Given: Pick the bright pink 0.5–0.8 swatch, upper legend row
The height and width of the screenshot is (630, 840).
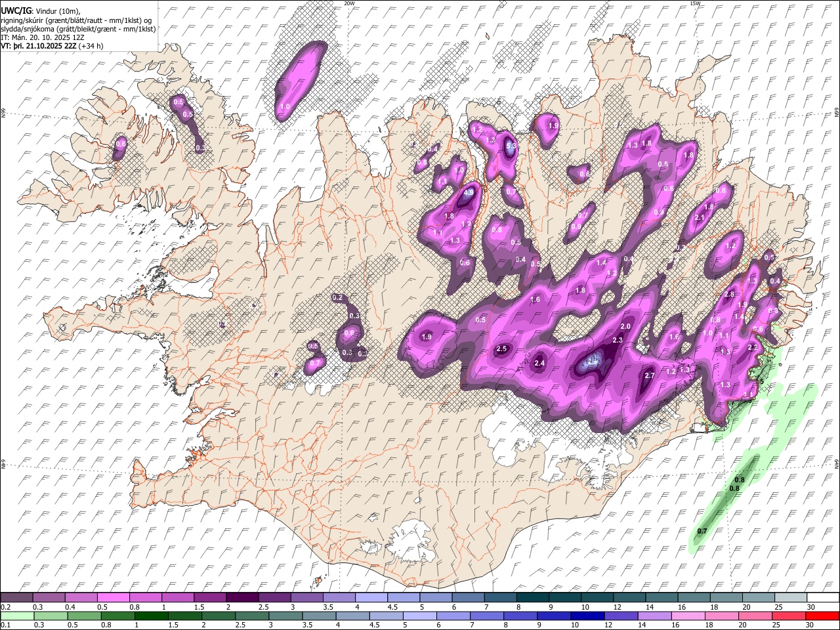Looking at the screenshot, I should point(113,598).
